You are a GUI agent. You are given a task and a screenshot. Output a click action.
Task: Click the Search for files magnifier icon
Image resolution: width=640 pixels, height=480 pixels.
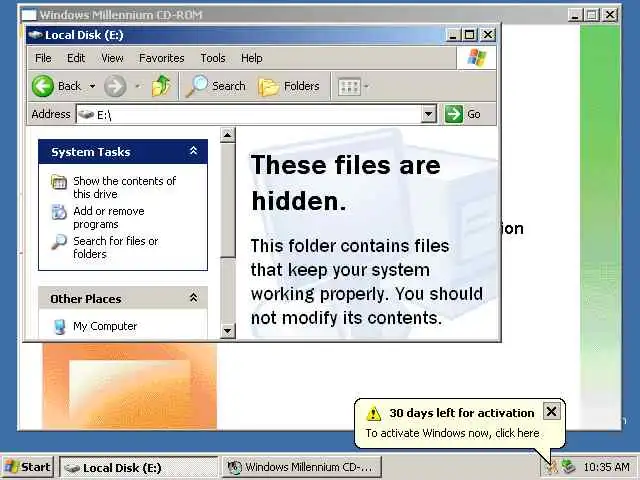coord(59,242)
